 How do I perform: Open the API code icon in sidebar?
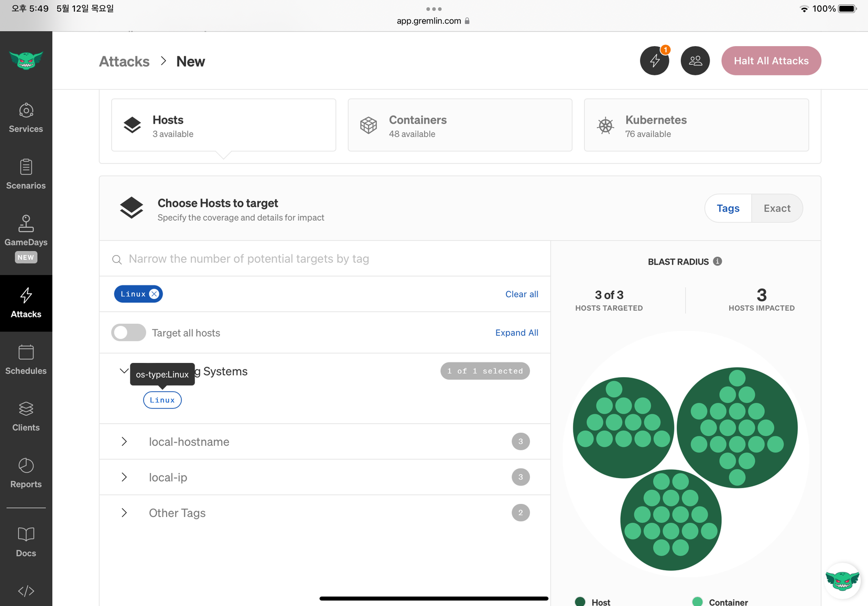pyautogui.click(x=26, y=591)
